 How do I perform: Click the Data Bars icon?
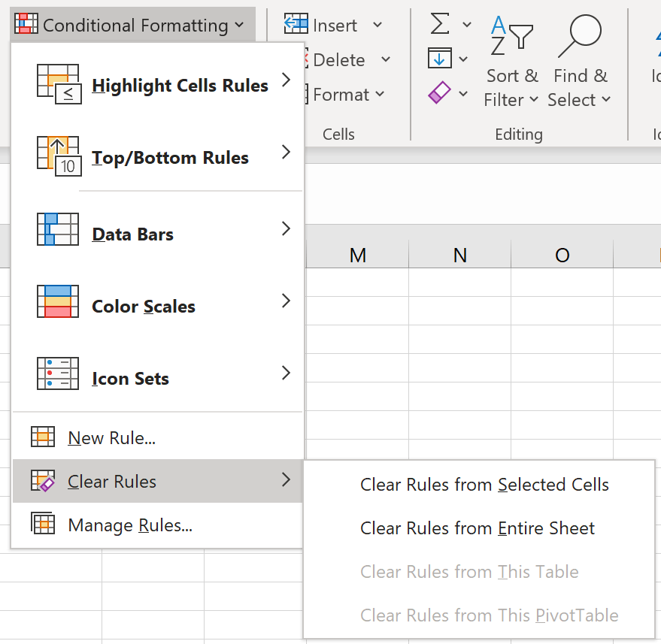pyautogui.click(x=58, y=229)
